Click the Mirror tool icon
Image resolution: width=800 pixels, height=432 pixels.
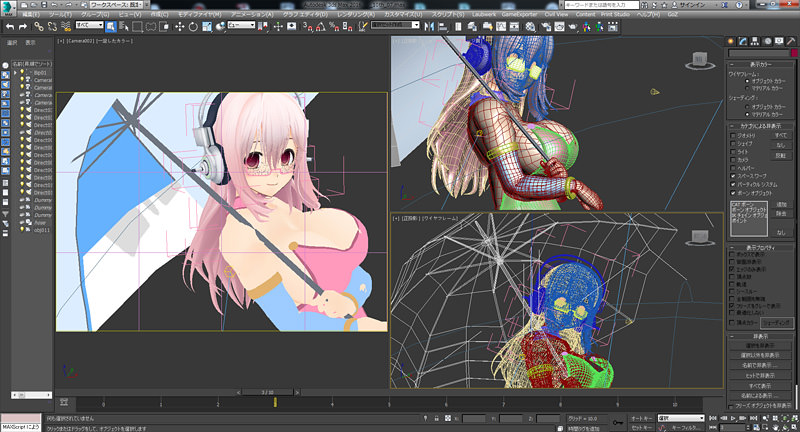429,27
